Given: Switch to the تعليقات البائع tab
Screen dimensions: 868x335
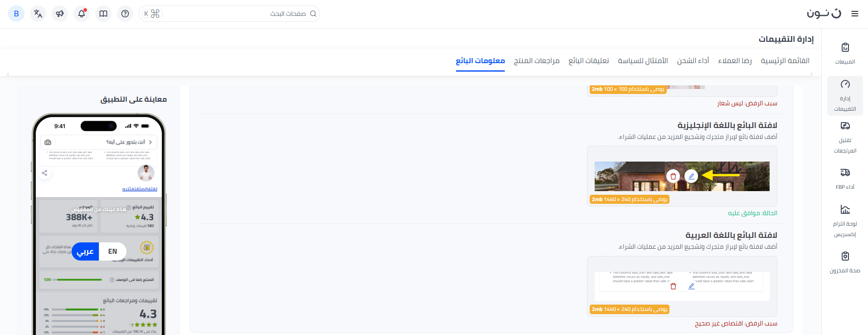Looking at the screenshot, I should coord(589,61).
